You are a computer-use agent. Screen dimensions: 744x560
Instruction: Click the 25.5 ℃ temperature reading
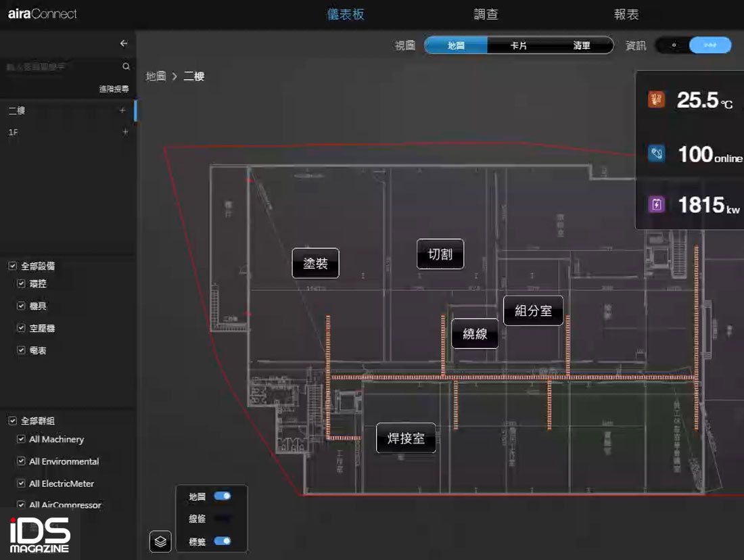coord(705,100)
